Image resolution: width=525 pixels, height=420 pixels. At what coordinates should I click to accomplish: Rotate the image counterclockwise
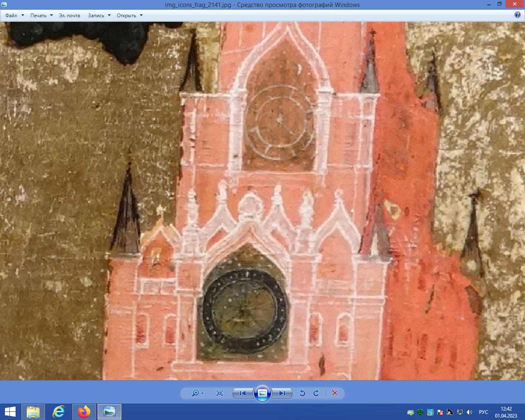click(302, 393)
